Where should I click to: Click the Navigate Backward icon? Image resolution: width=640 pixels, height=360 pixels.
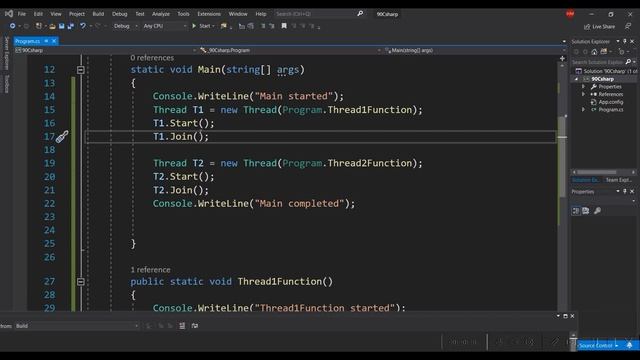coord(12,26)
